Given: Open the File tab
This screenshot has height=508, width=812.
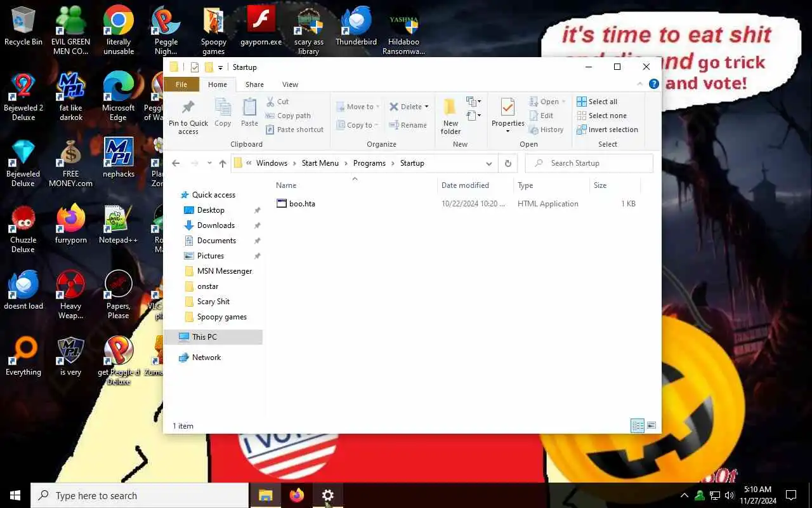Looking at the screenshot, I should pyautogui.click(x=181, y=84).
